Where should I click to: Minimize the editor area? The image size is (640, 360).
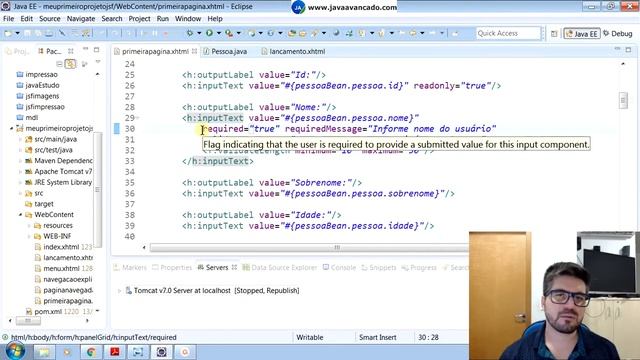617,49
